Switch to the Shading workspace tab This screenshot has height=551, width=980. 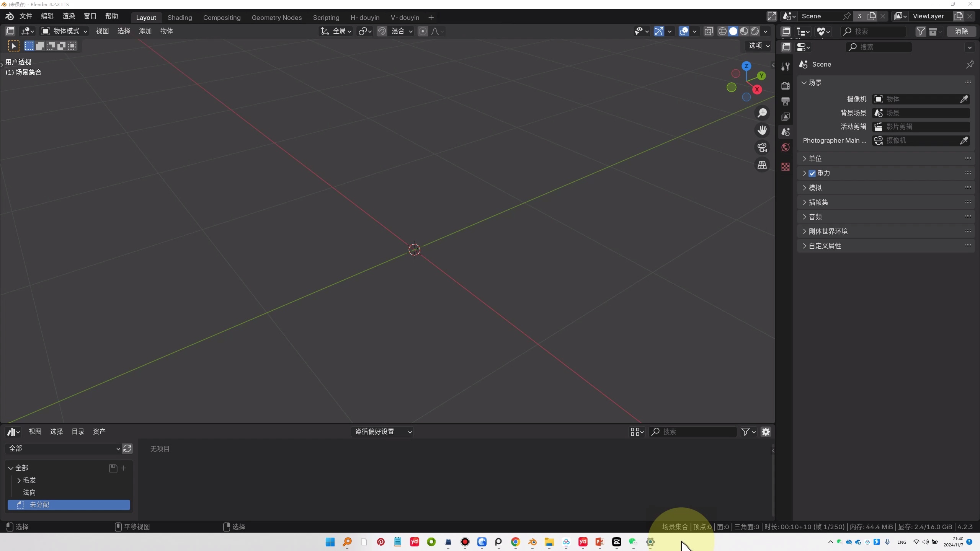180,18
